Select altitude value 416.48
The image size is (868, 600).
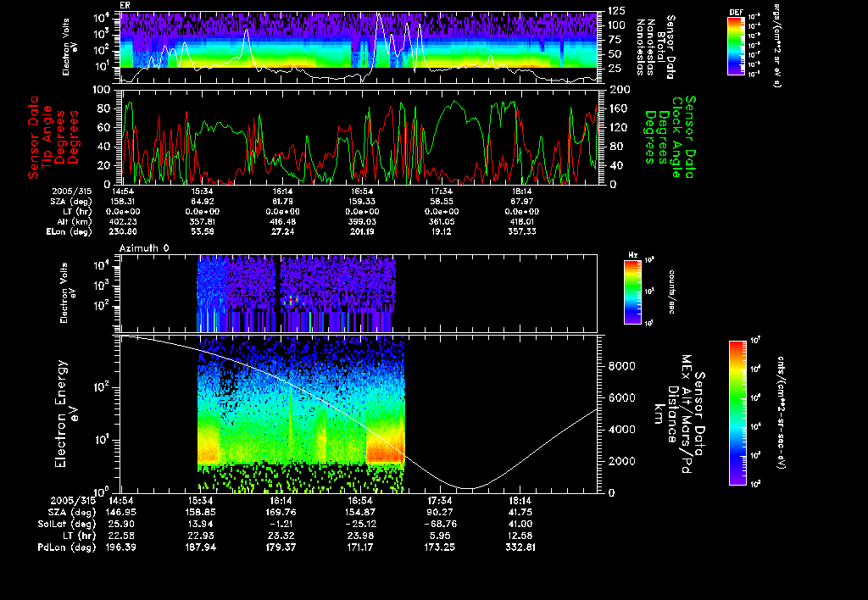(x=281, y=222)
